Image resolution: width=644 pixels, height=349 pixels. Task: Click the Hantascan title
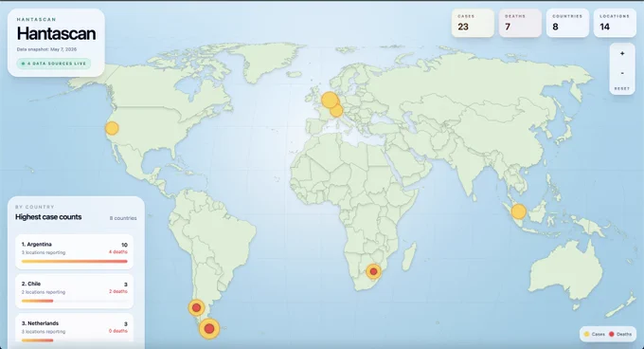click(x=56, y=34)
